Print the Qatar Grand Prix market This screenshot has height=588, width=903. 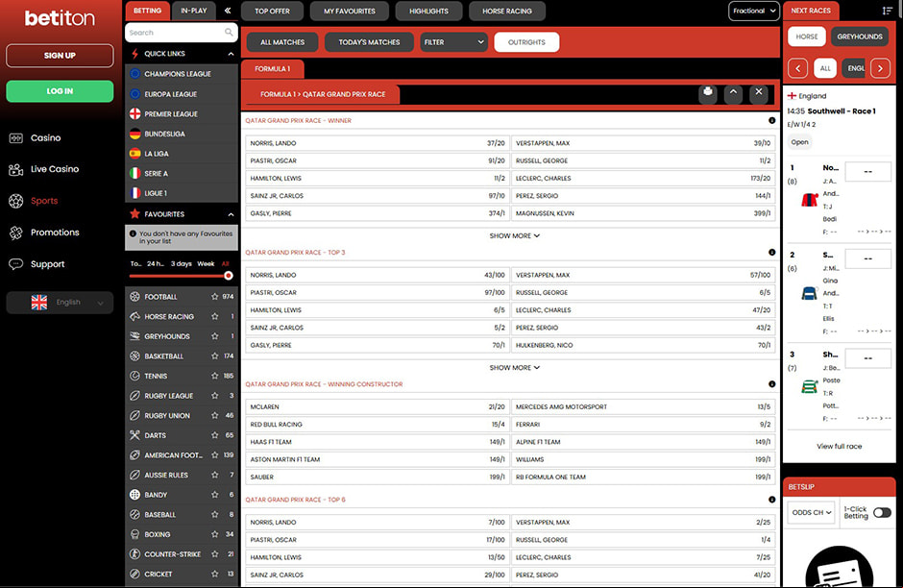pyautogui.click(x=708, y=92)
